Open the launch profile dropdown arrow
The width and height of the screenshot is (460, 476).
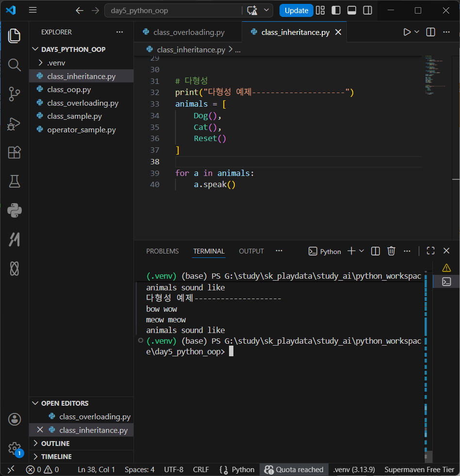point(361,251)
